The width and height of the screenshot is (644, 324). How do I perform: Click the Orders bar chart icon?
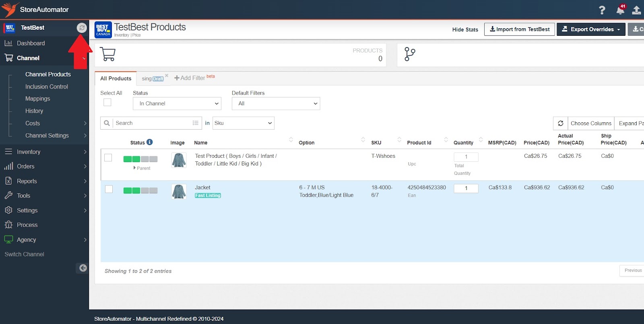(x=8, y=166)
